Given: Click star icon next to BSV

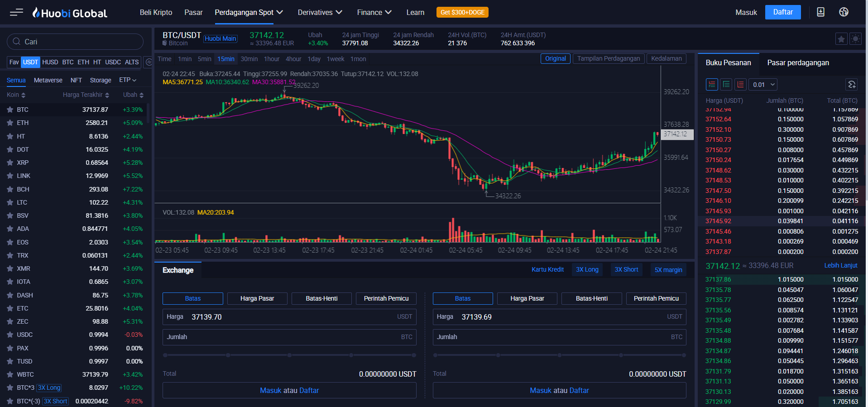Looking at the screenshot, I should [x=10, y=215].
